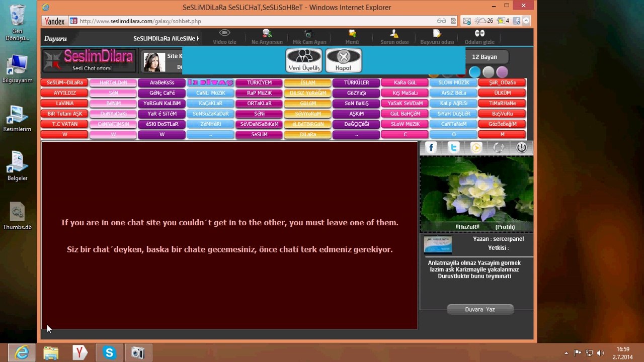The height and width of the screenshot is (362, 644).
Task: Click the Ne Arıyorsun search icon
Action: pos(267,34)
